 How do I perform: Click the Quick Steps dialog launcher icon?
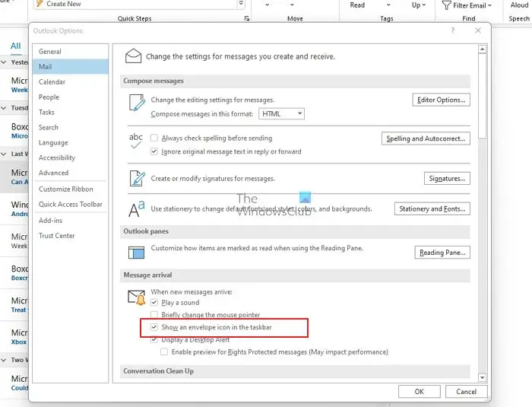click(x=247, y=18)
